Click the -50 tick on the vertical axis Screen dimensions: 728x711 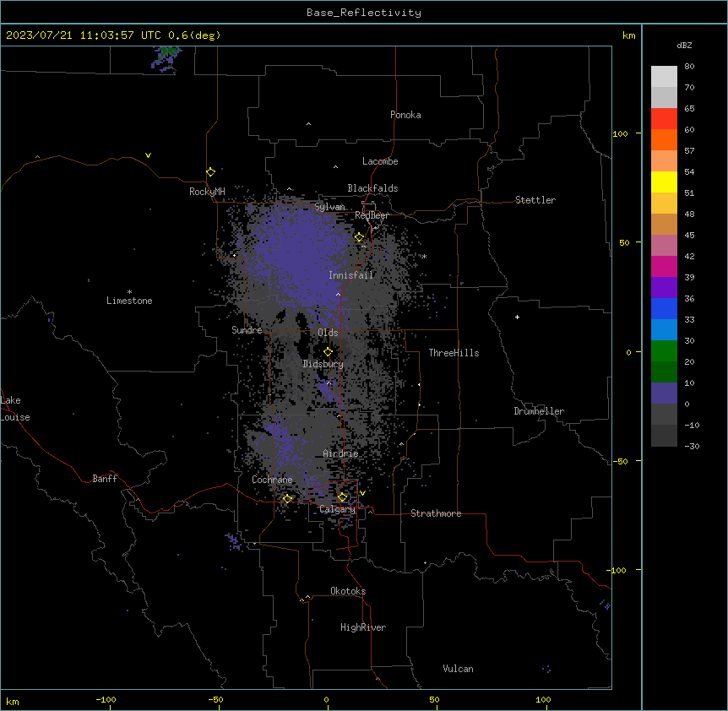(x=620, y=461)
